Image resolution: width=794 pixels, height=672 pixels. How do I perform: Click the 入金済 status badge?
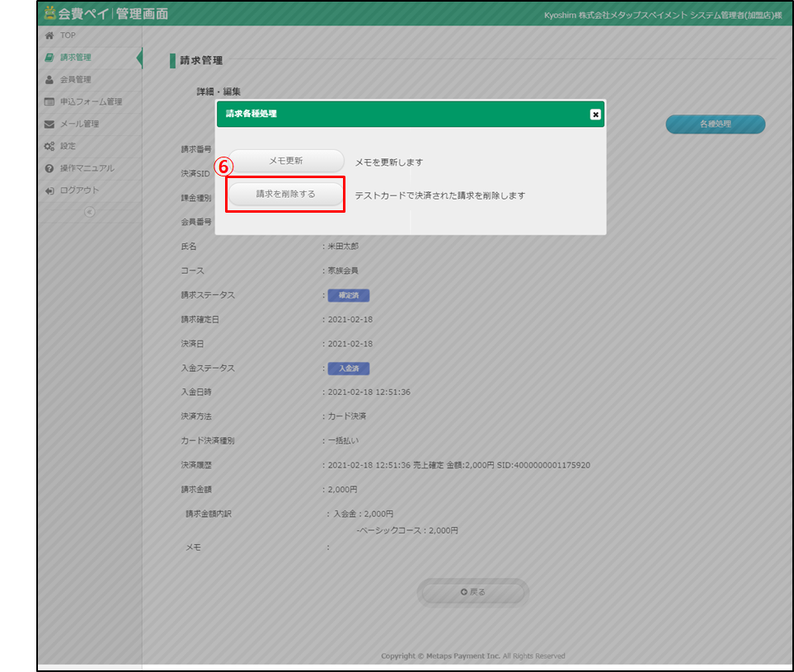(x=348, y=369)
